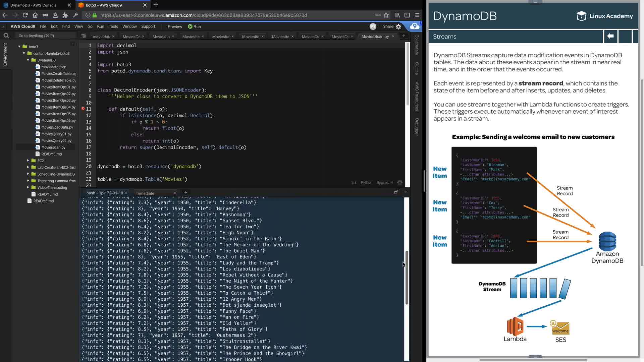This screenshot has height=362, width=644.
Task: Collapse the DynamoDB folder
Action: click(x=28, y=60)
